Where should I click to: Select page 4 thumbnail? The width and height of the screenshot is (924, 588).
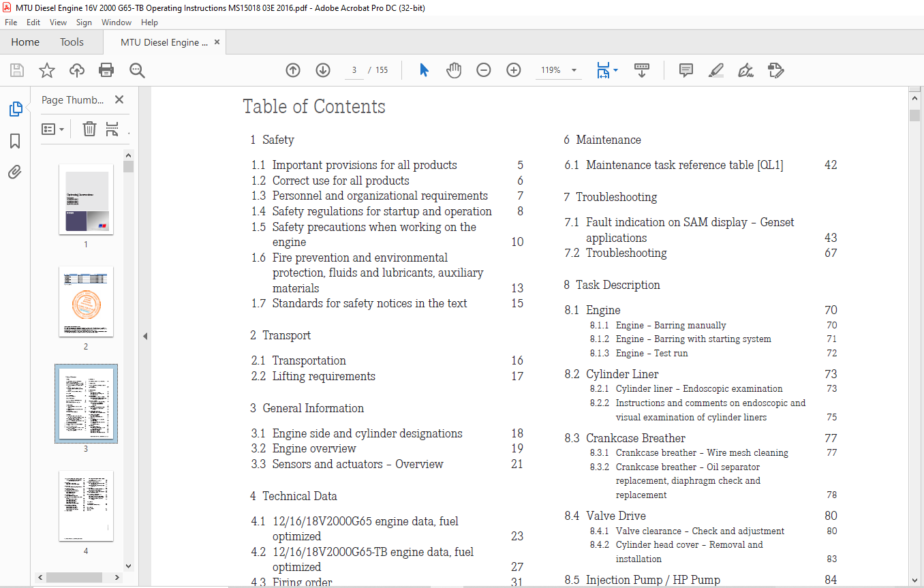(86, 506)
